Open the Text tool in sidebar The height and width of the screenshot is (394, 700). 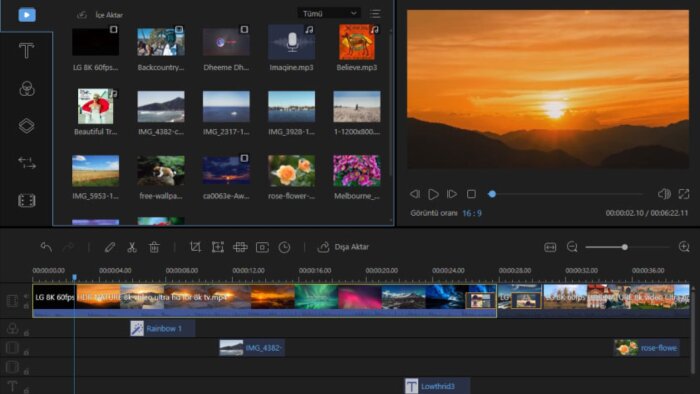pyautogui.click(x=26, y=50)
